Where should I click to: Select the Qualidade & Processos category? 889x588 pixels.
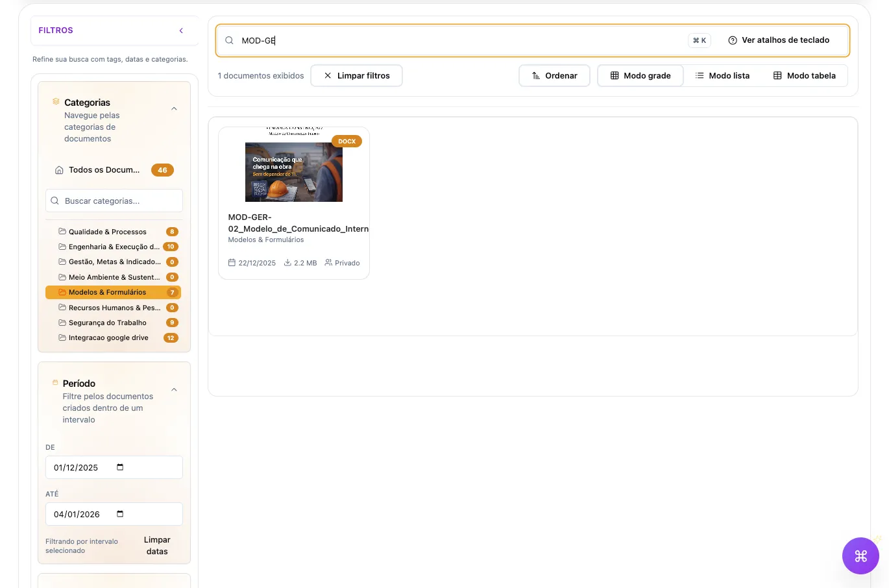[108, 232]
